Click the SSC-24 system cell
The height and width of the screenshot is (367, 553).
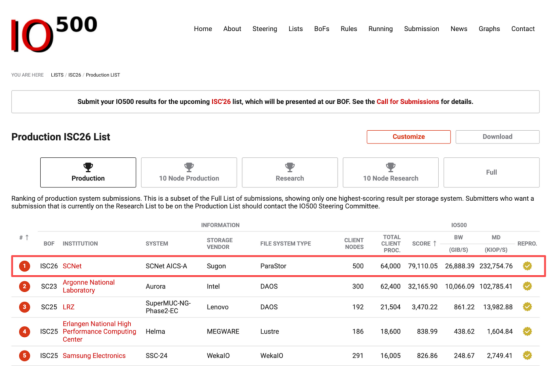tap(156, 356)
